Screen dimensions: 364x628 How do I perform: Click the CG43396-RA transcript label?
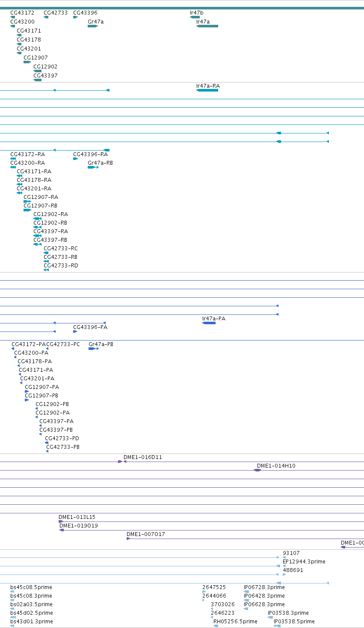coord(91,154)
